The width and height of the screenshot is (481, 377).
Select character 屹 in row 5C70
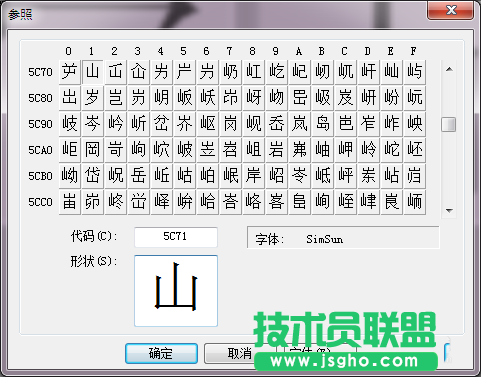coord(276,72)
